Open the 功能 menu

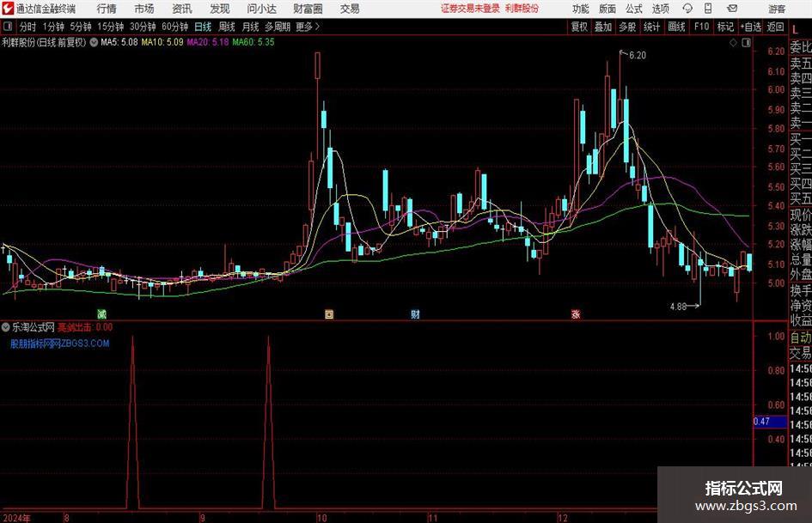pyautogui.click(x=581, y=9)
